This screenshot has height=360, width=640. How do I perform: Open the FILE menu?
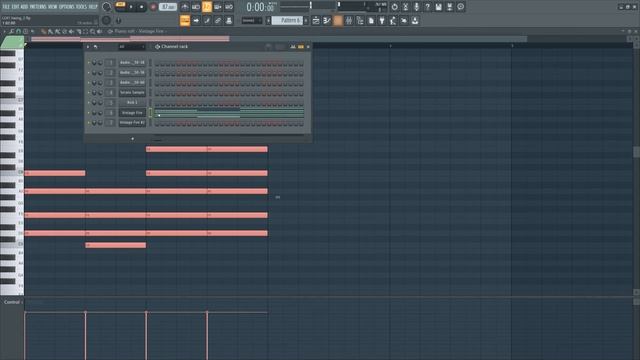point(6,7)
